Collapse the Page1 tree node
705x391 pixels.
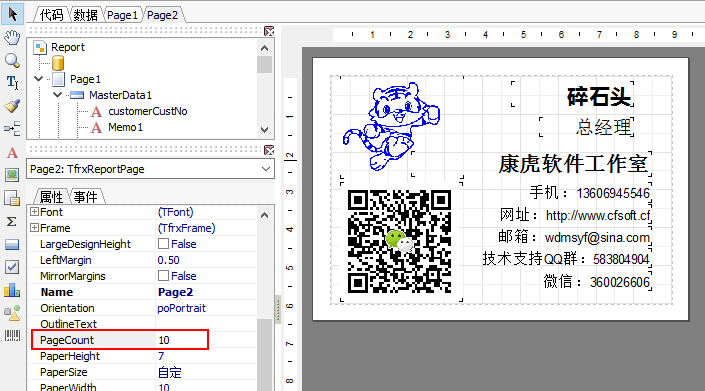click(x=39, y=79)
